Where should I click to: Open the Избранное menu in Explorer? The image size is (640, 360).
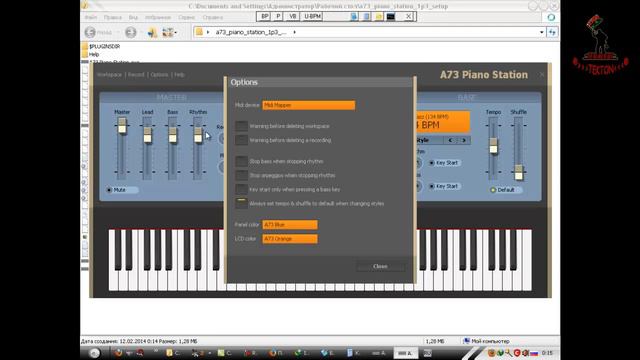click(158, 17)
